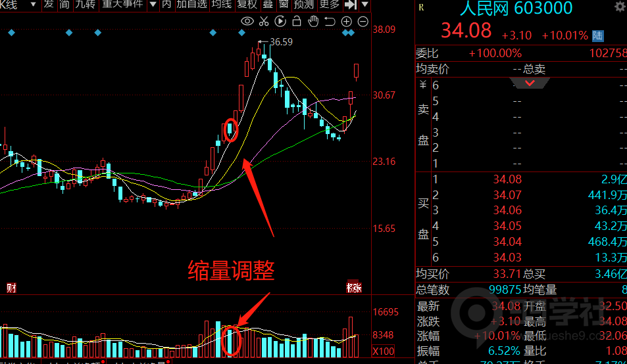Select stock title 人民网 603000

pos(516,8)
